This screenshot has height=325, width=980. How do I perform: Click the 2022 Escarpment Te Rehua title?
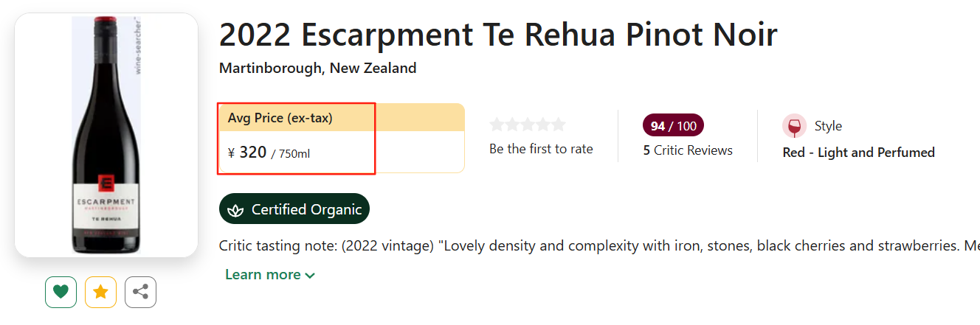[x=498, y=35]
